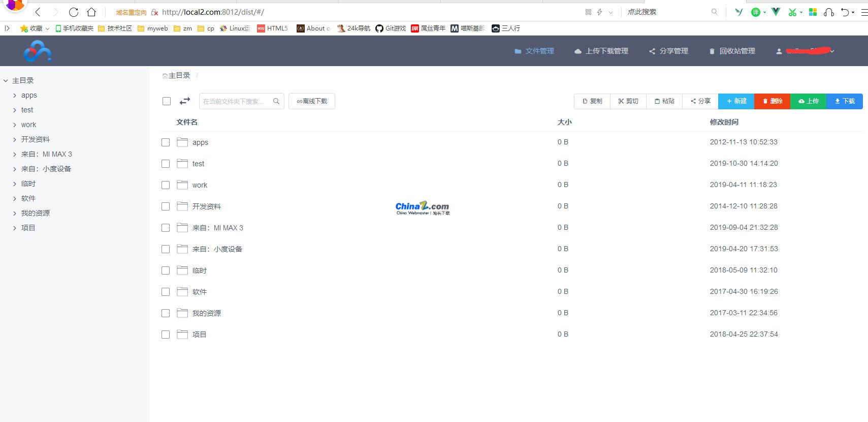Open the test folder icon in file list
Screen dimensions: 868x422
[x=182, y=164]
